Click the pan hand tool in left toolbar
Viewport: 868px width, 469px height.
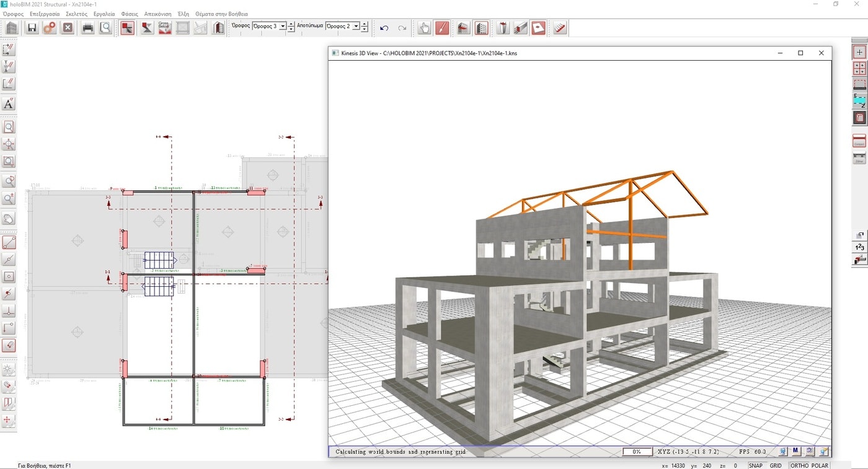tap(9, 218)
